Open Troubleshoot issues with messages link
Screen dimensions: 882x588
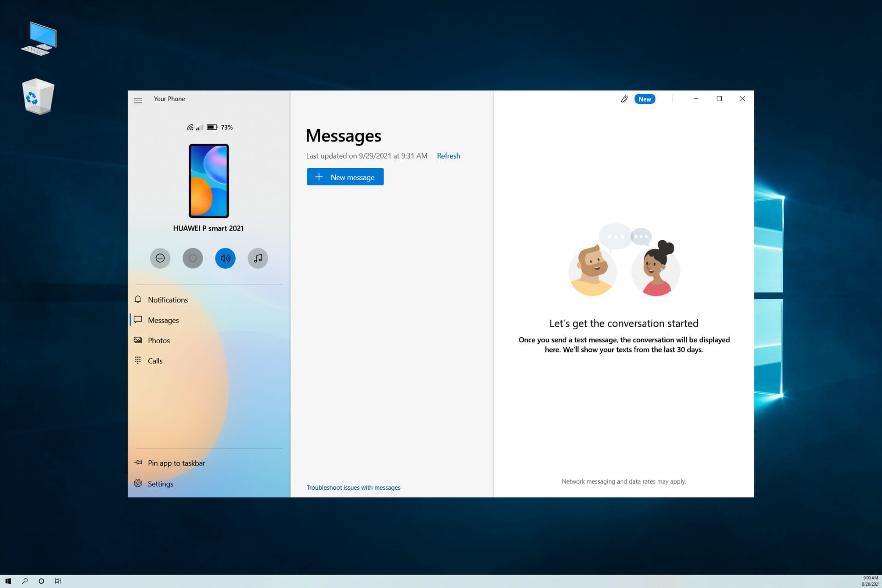(x=353, y=487)
